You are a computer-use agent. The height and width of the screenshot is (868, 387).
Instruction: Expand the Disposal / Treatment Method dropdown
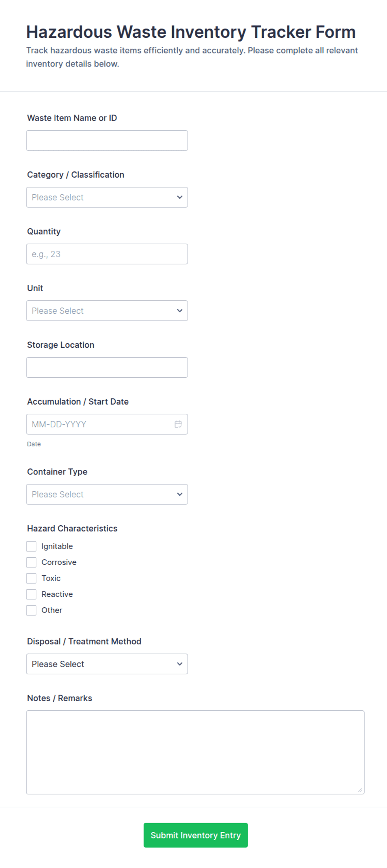107,664
